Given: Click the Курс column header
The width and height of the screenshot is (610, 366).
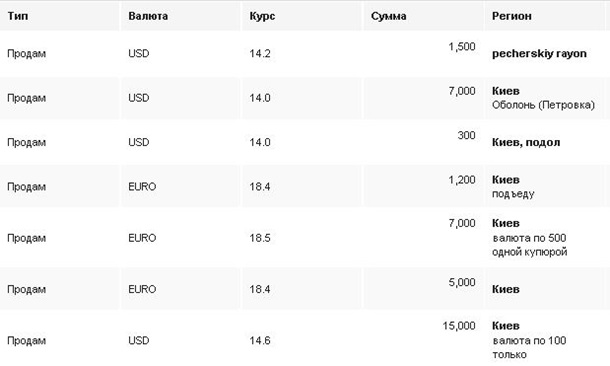Looking at the screenshot, I should [262, 16].
